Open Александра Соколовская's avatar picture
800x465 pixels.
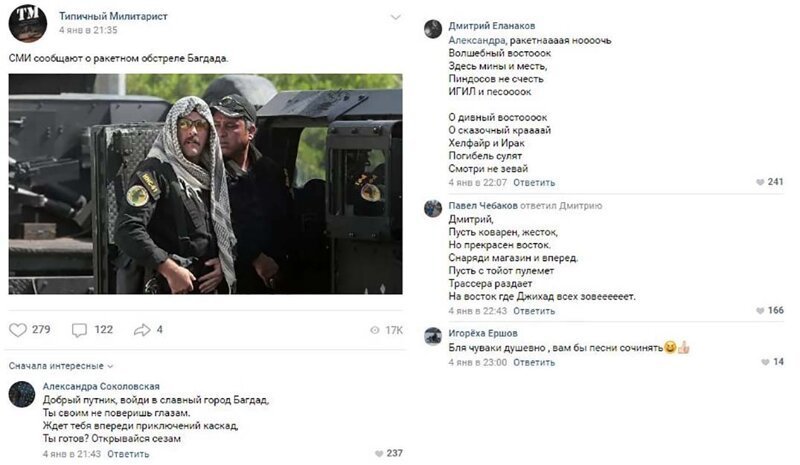click(x=22, y=394)
